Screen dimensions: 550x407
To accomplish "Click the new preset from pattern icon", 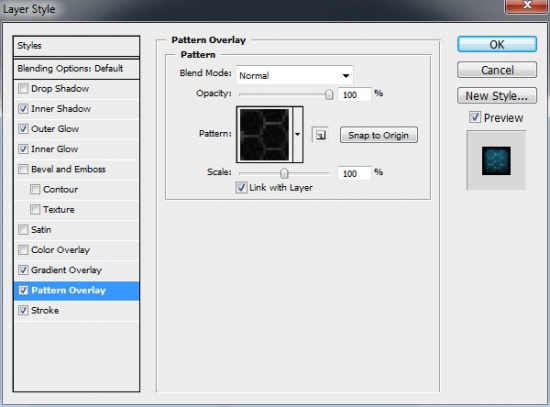I will tap(320, 135).
